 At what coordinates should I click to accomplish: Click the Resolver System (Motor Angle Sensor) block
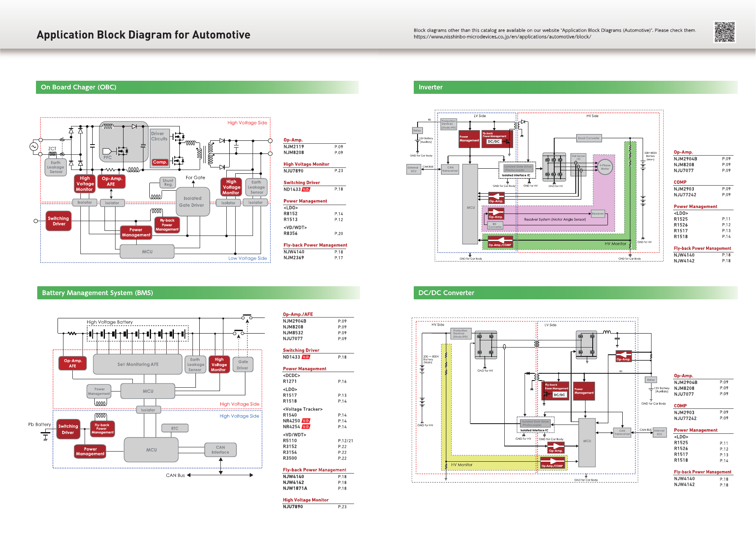click(x=555, y=219)
